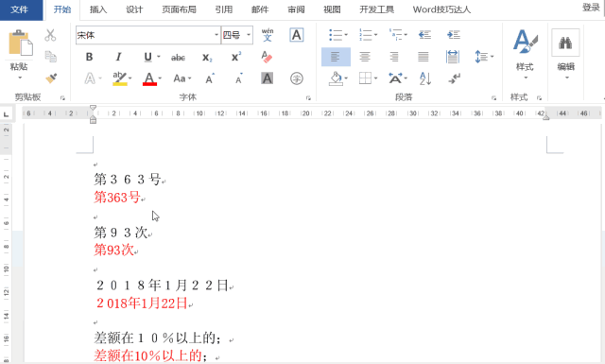
Task: Click the red text 第363号
Action: [117, 198]
